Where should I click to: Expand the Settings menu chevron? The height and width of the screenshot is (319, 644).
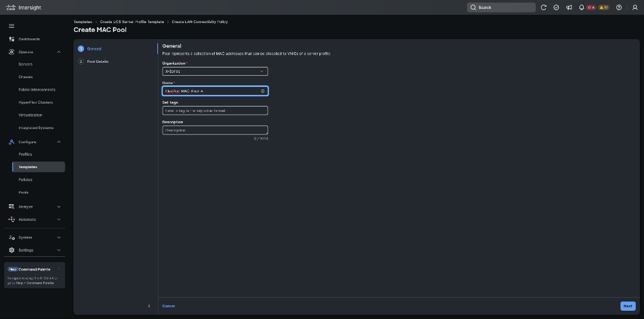[x=59, y=250]
